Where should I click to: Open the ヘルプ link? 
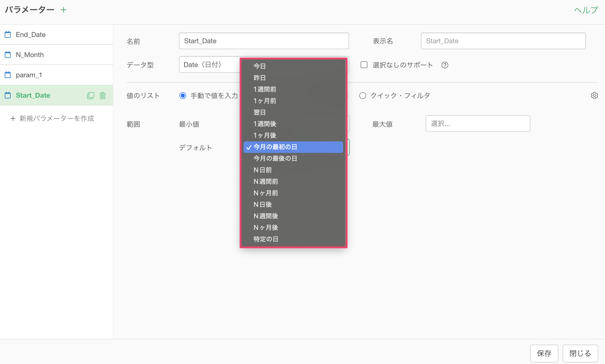[x=586, y=10]
